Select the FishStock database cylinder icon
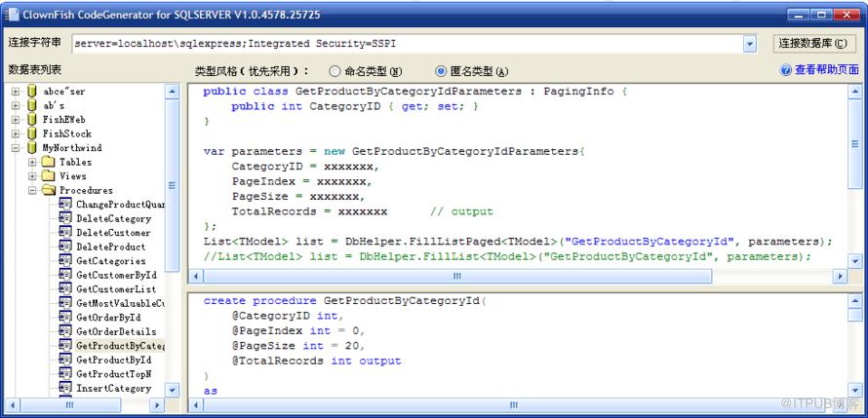 pyautogui.click(x=31, y=133)
